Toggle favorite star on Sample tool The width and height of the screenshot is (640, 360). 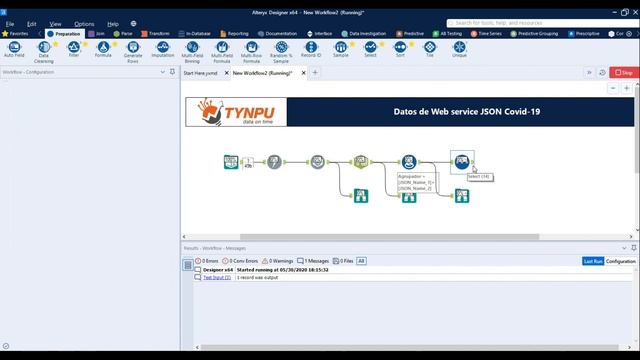click(352, 44)
